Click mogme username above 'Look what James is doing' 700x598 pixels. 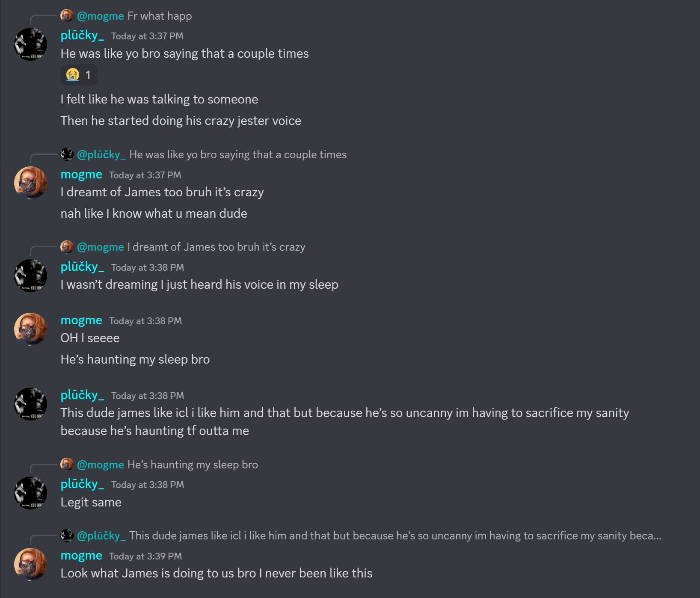pos(81,555)
